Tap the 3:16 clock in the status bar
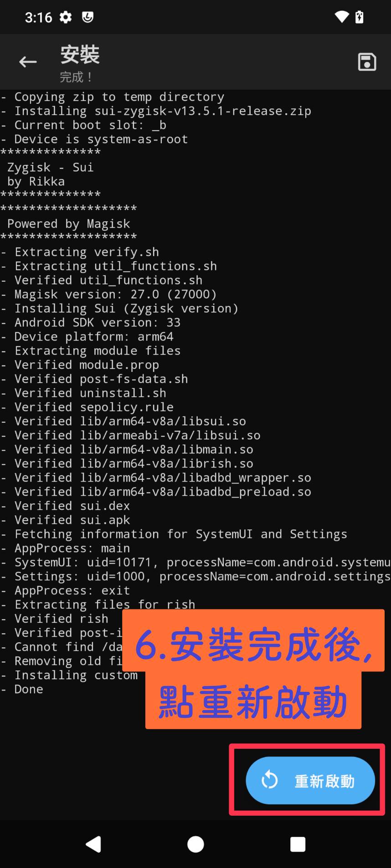Screen dimensions: 391x868 pos(38,17)
